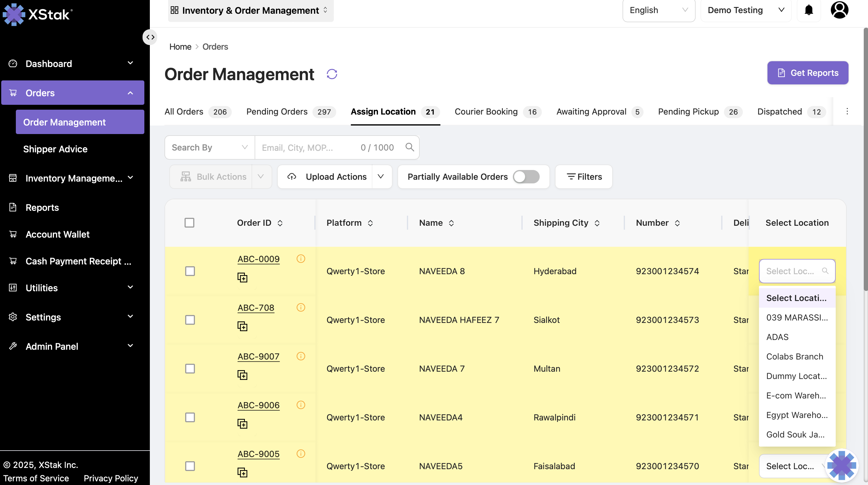Open the Filters button
The width and height of the screenshot is (868, 485).
click(584, 177)
